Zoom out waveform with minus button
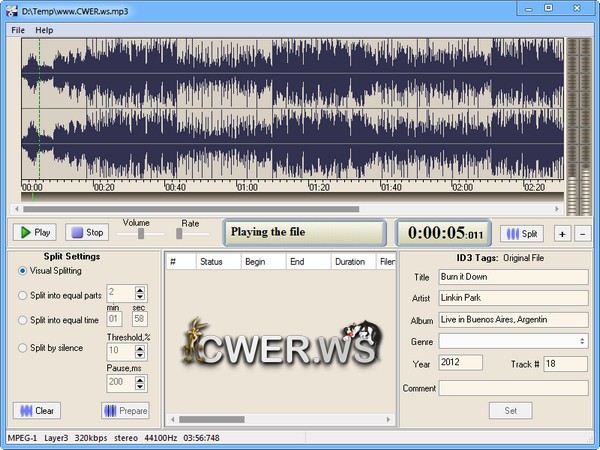This screenshot has width=600, height=450. pyautogui.click(x=583, y=233)
